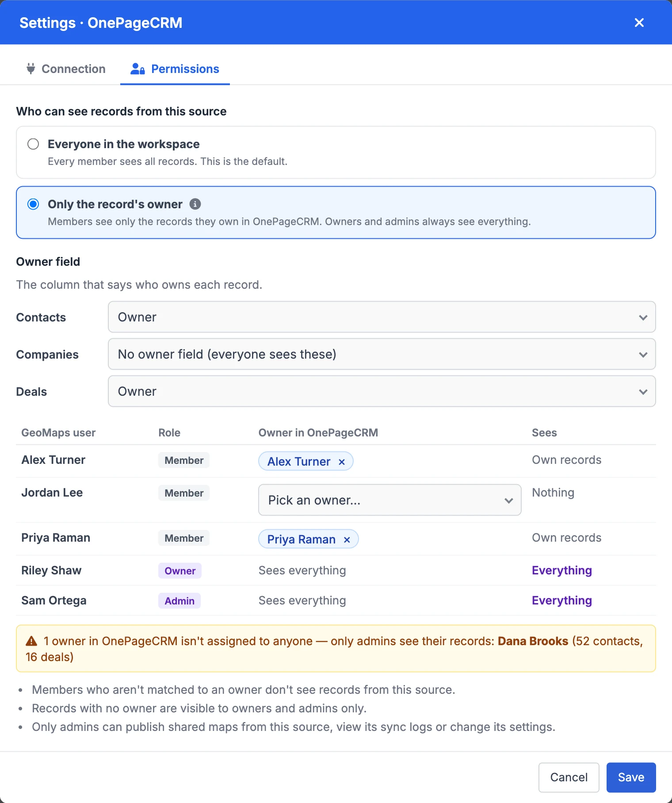The image size is (672, 803).
Task: Click the Everything value in Sam Ortega's row
Action: (x=562, y=600)
